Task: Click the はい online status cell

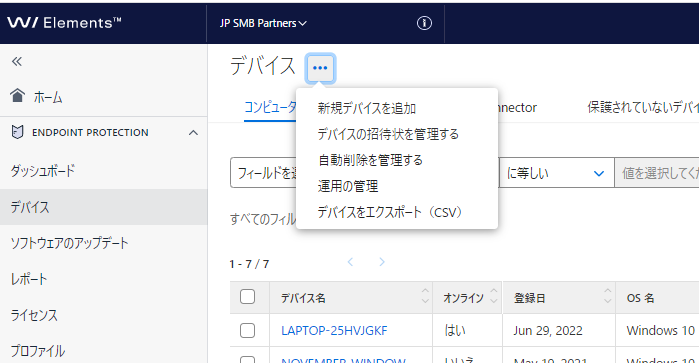Action: (455, 330)
